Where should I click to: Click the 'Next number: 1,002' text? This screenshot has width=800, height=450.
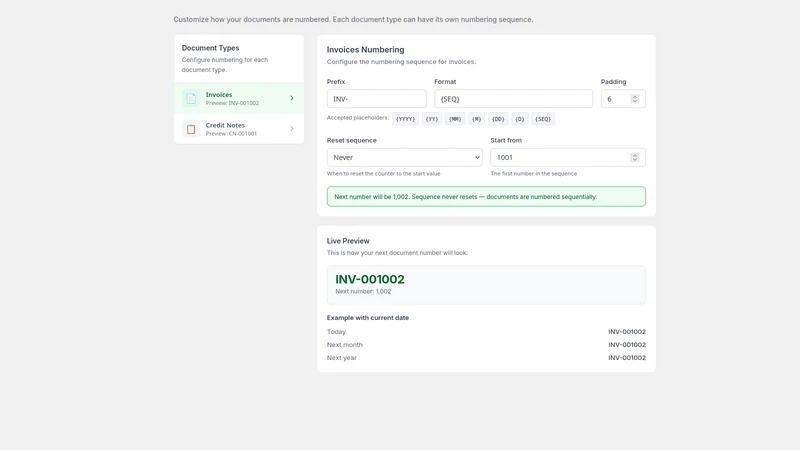(x=363, y=292)
